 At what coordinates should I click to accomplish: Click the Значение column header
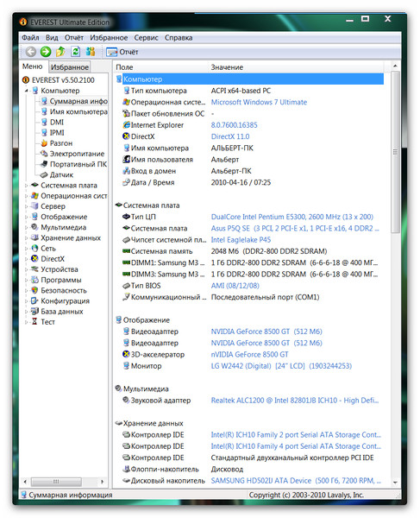[x=296, y=67]
